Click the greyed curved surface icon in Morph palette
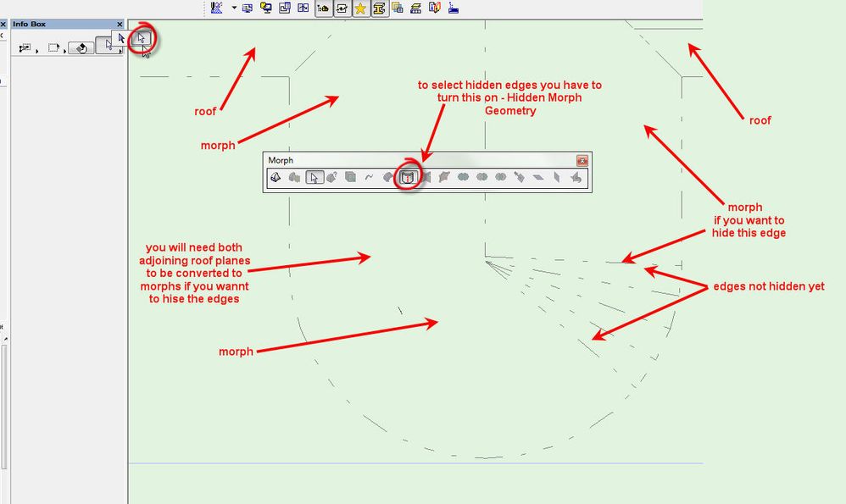Screen dimensions: 846x504 pyautogui.click(x=388, y=177)
